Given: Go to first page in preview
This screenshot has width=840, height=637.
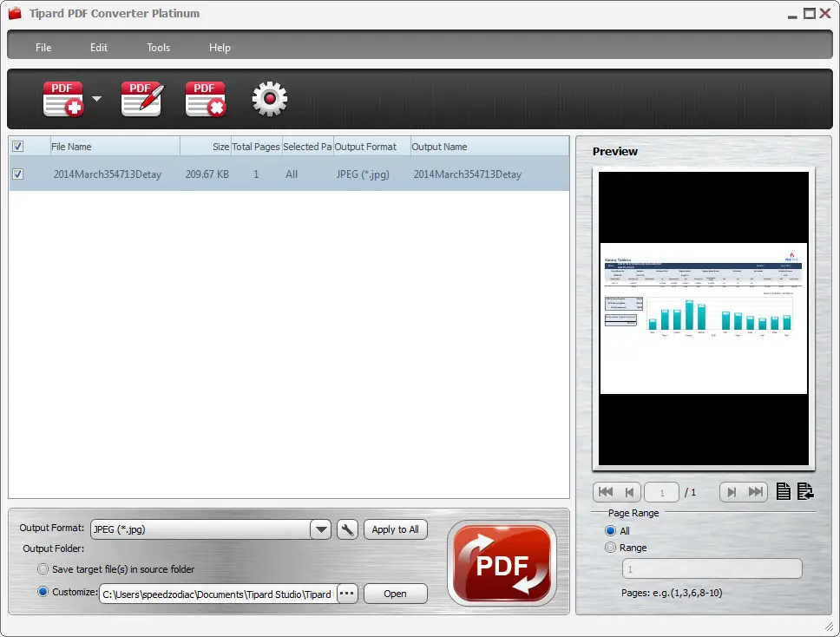Looking at the screenshot, I should pyautogui.click(x=606, y=492).
